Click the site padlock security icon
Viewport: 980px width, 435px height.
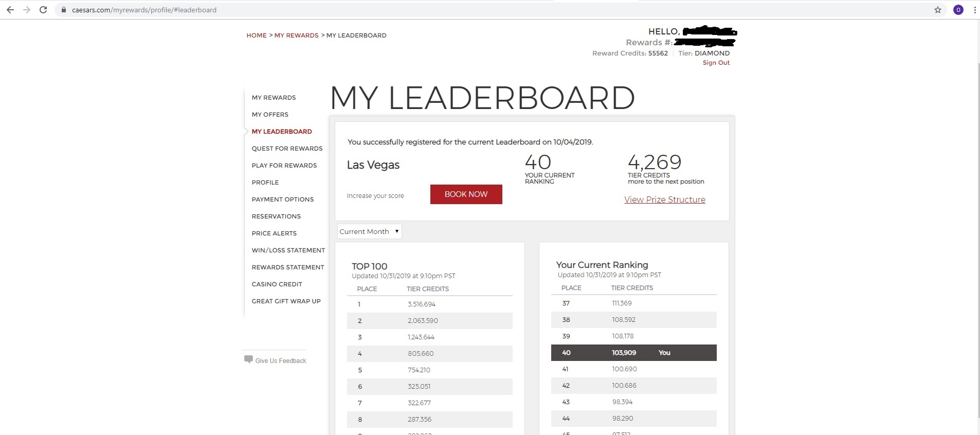coord(64,10)
